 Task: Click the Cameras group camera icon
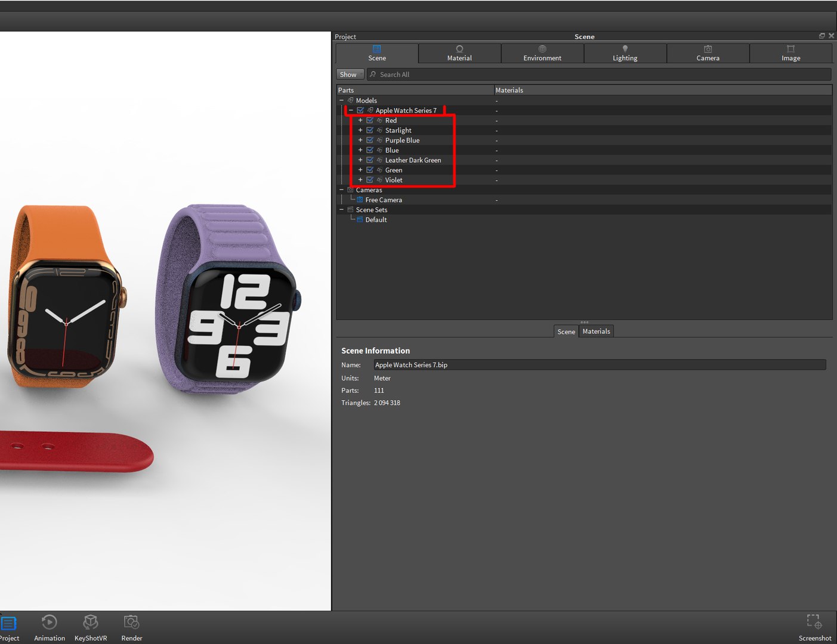(x=351, y=190)
